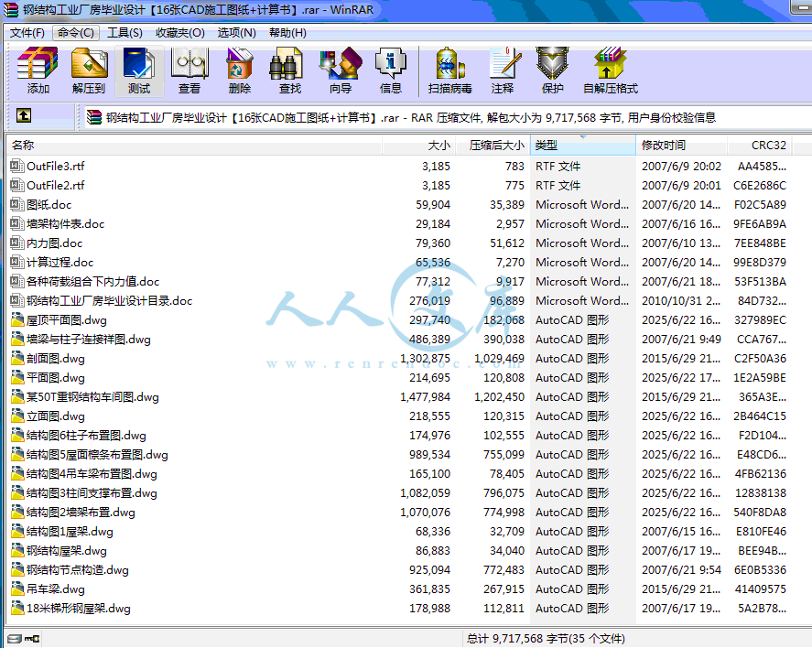Select the file 结构图3柱间支撑布置.dwg

(92, 492)
